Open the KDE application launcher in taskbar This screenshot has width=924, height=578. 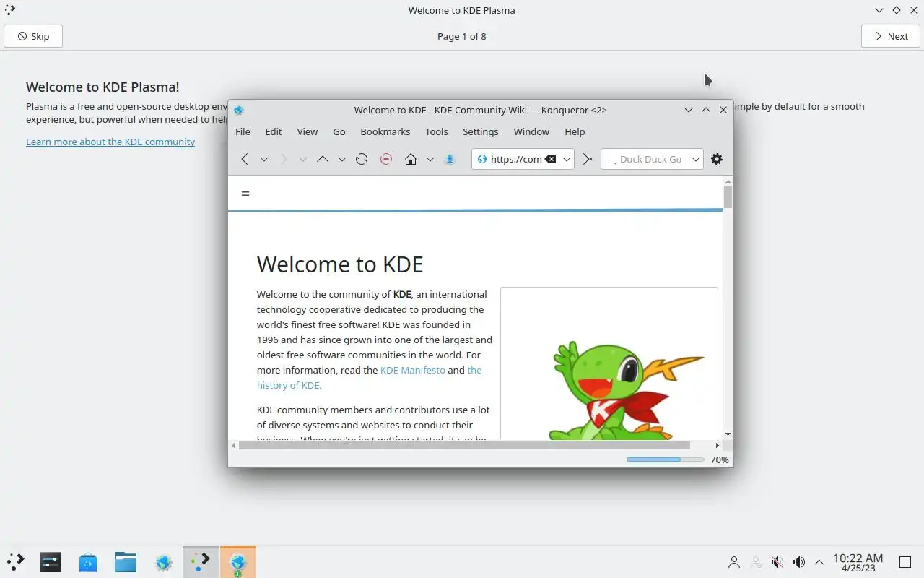pos(16,561)
